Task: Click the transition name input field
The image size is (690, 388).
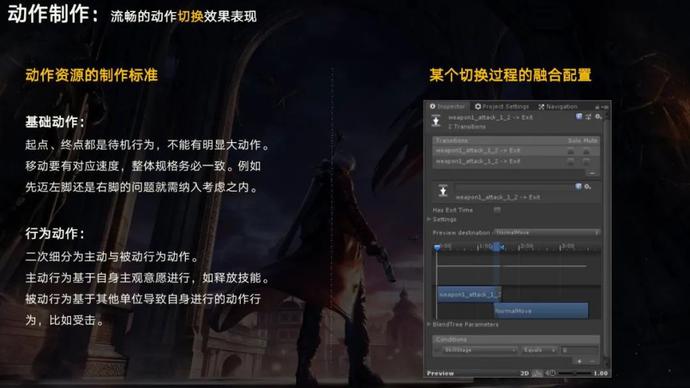Action: 514,187
